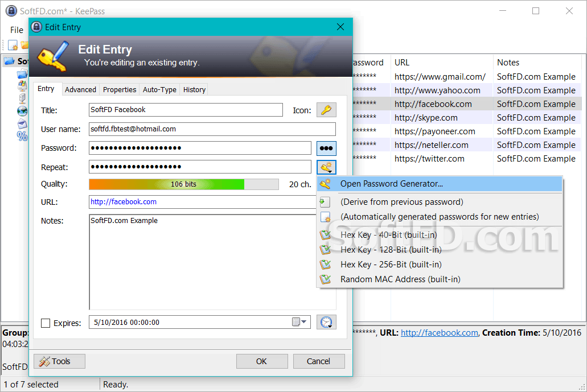The image size is (587, 392).
Task: Click the URL field containing http://facebook.com
Action: tap(203, 202)
